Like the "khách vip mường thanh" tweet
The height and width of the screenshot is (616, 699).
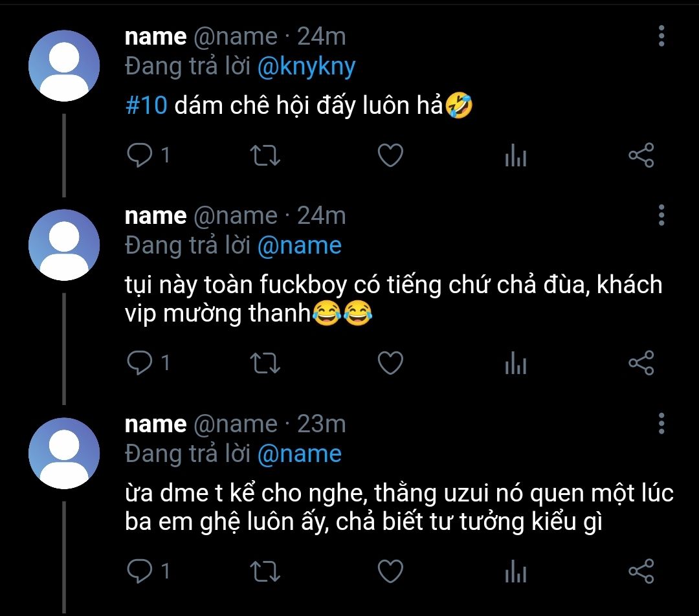click(x=390, y=363)
